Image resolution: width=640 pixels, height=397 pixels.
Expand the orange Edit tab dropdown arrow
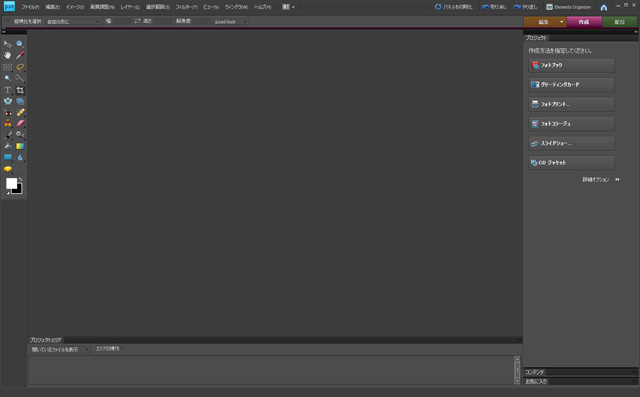point(562,22)
